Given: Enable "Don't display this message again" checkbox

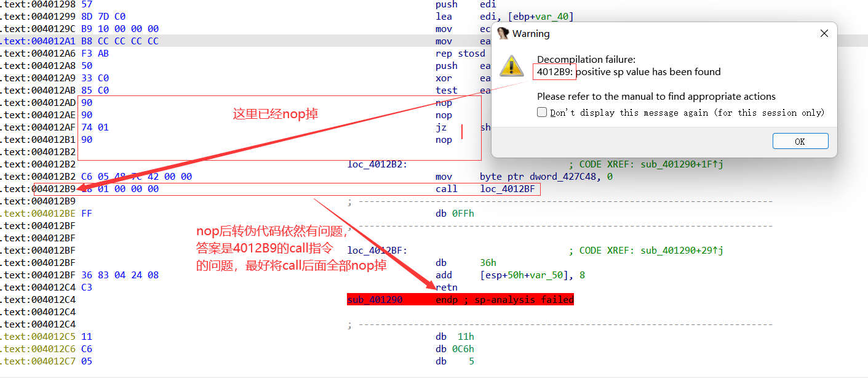Looking at the screenshot, I should pyautogui.click(x=542, y=113).
